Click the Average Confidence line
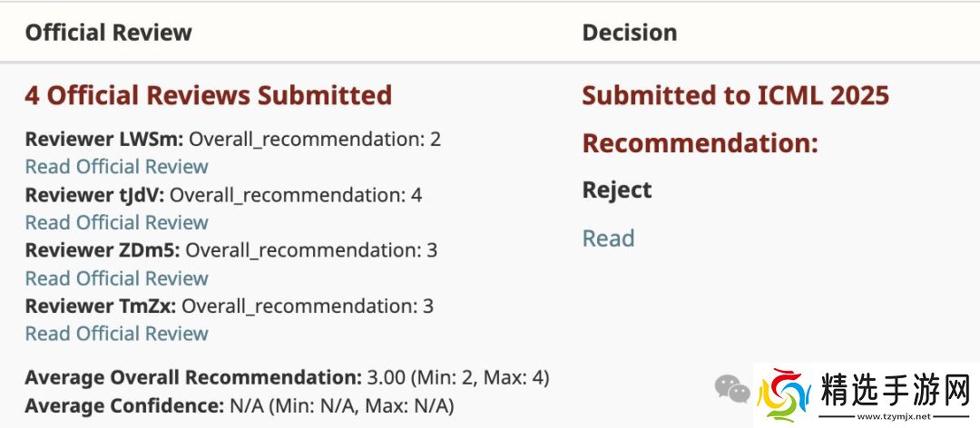Viewport: 980px width, 428px height. [x=240, y=405]
